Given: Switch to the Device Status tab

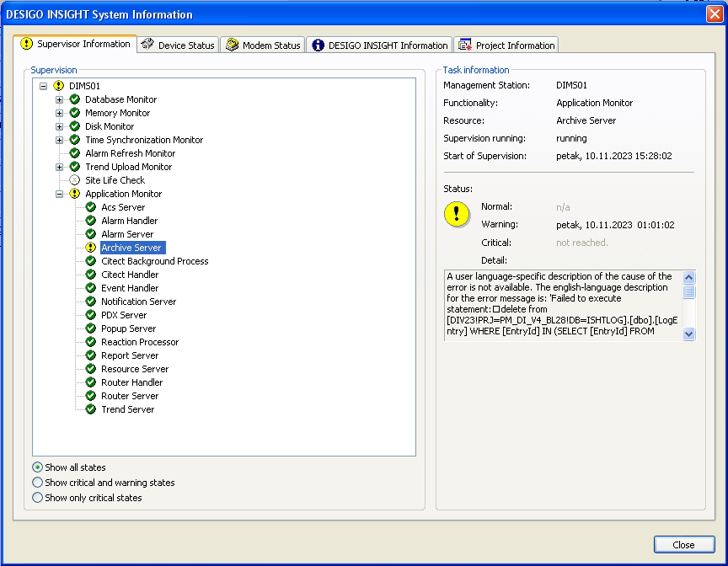Looking at the screenshot, I should 178,45.
